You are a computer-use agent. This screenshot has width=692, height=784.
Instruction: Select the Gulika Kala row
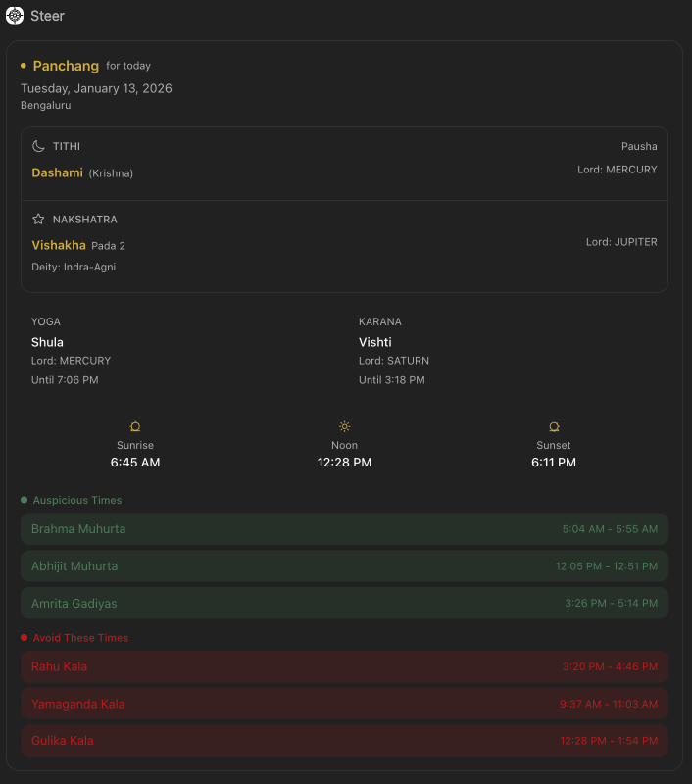click(x=344, y=741)
